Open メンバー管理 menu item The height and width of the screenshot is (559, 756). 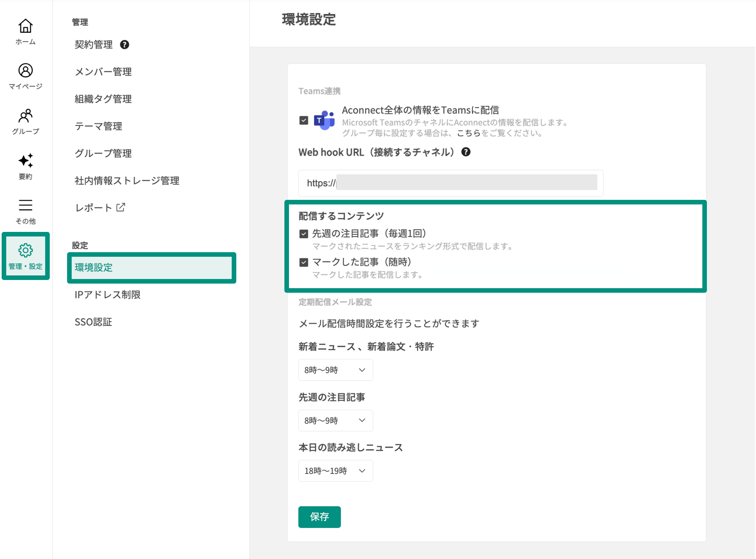pyautogui.click(x=103, y=72)
